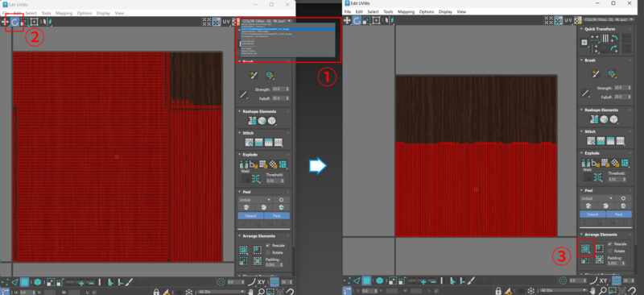644x295 pixels.
Task: Click Pack button in left window Peel panel
Action: click(277, 215)
